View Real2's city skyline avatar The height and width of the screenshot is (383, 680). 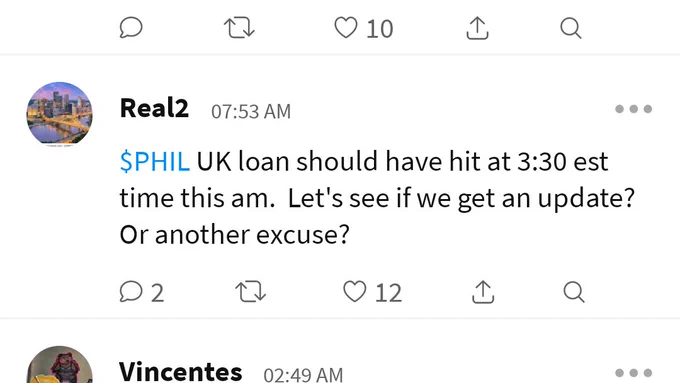[59, 114]
